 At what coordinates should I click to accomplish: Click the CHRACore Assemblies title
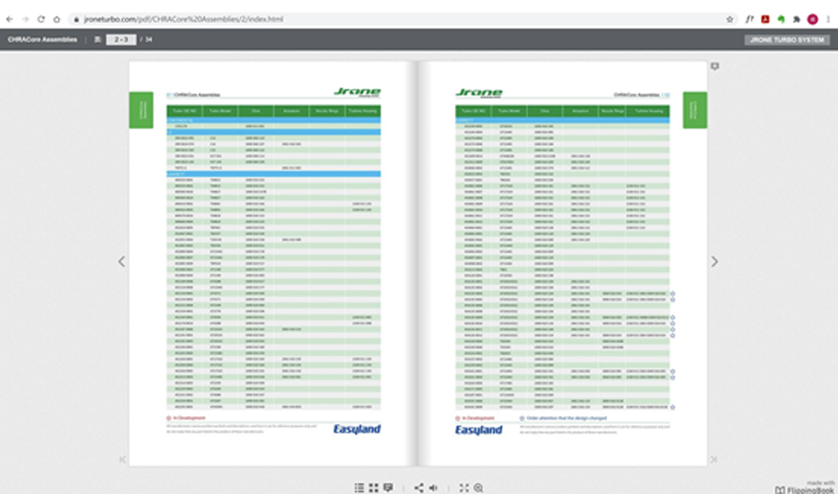click(x=42, y=39)
